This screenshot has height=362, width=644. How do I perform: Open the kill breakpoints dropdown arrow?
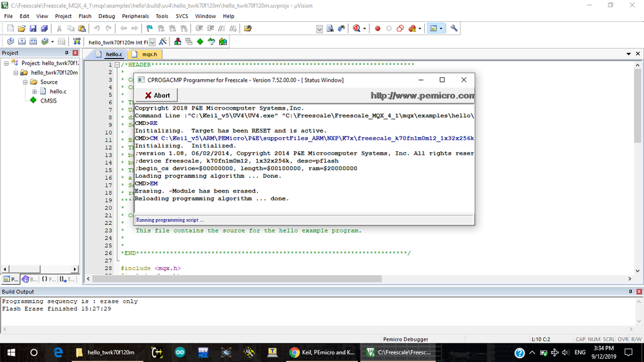tap(420, 28)
